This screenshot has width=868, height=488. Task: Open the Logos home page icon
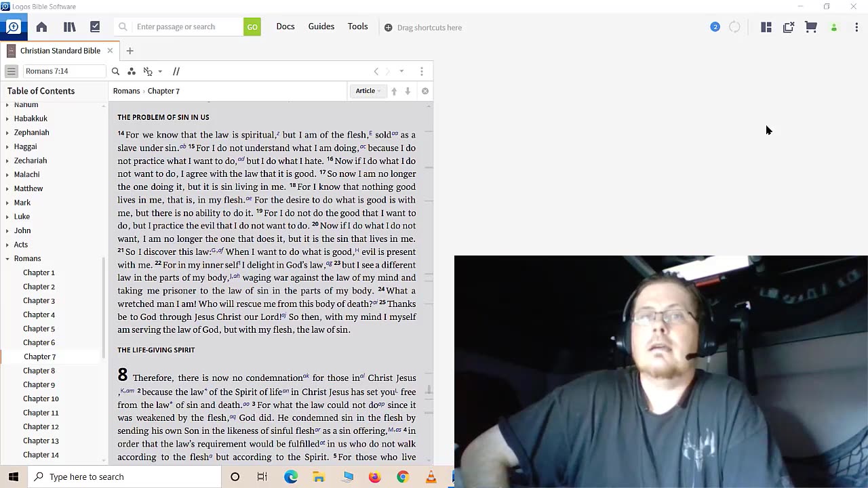pos(41,27)
